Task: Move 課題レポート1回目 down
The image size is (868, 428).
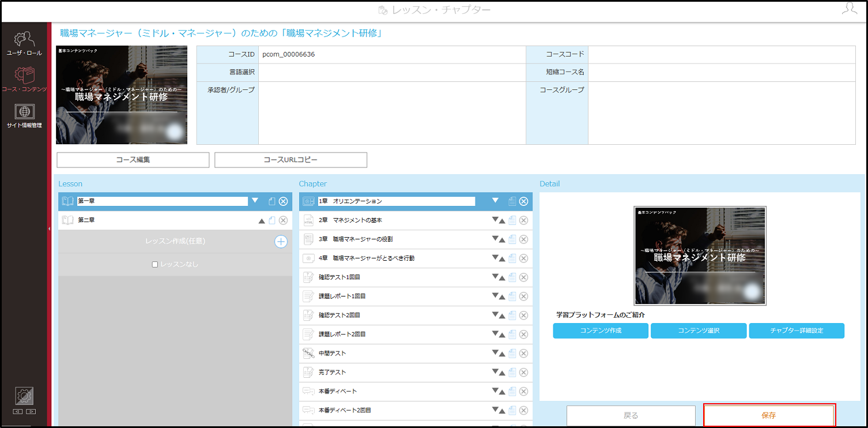Action: tap(495, 296)
